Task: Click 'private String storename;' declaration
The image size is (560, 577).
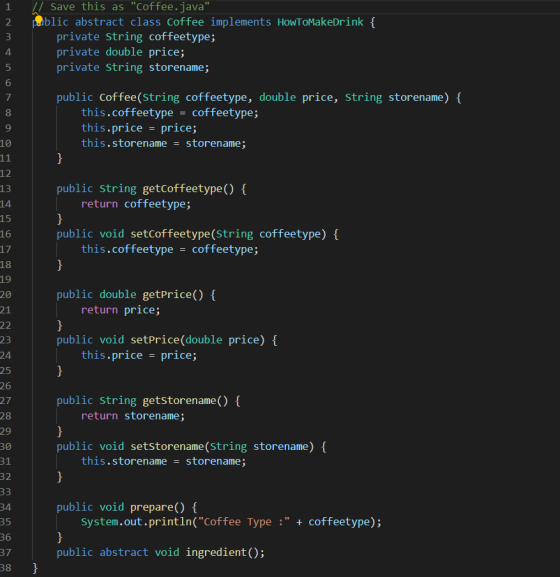Action: [133, 68]
